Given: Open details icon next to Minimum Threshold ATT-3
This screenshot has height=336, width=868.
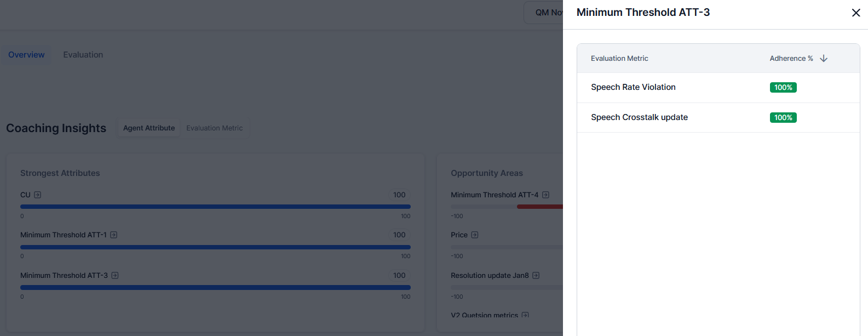Looking at the screenshot, I should click(115, 275).
